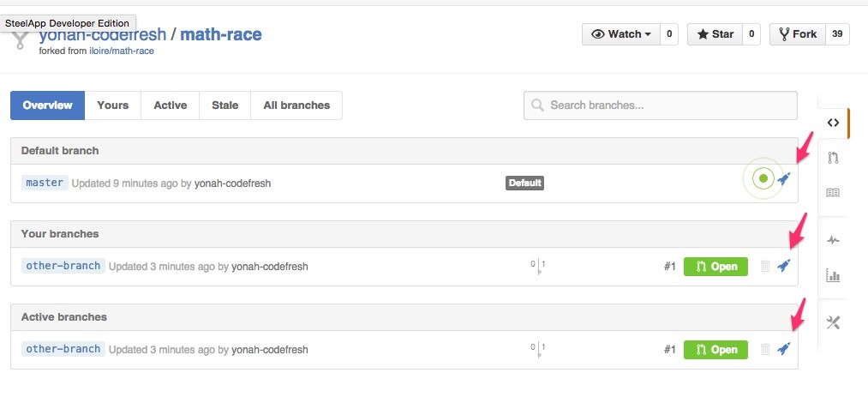Select the Overview tab
The image size is (868, 409).
point(48,105)
